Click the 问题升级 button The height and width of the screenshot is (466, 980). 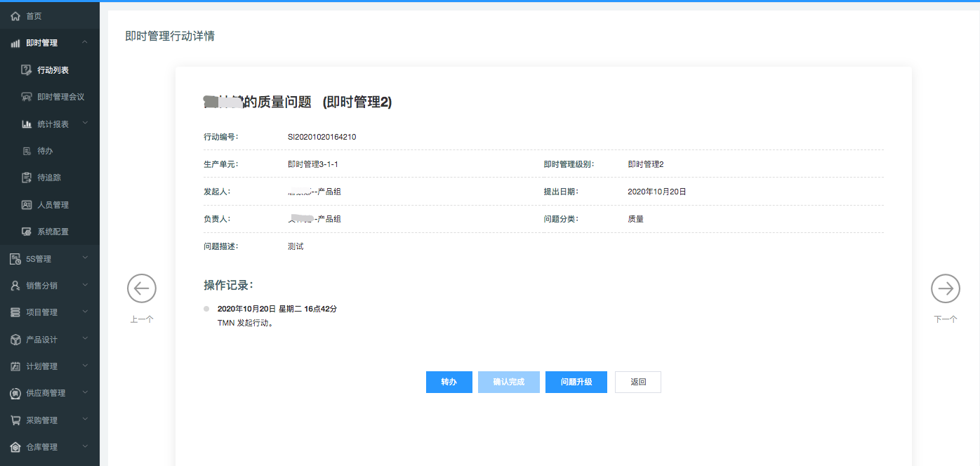pos(576,382)
